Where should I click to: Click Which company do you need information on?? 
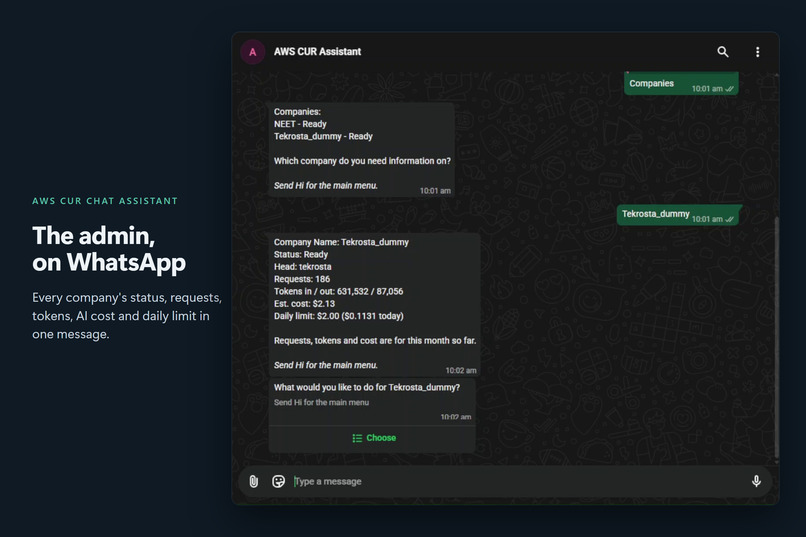click(x=362, y=161)
